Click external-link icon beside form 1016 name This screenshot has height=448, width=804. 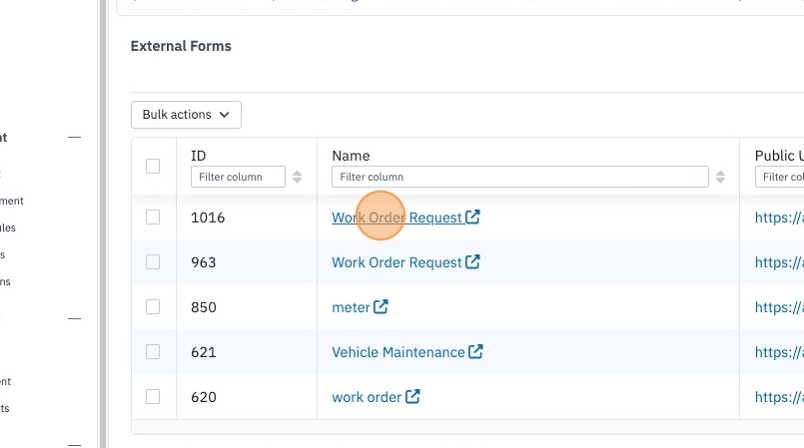coord(473,217)
